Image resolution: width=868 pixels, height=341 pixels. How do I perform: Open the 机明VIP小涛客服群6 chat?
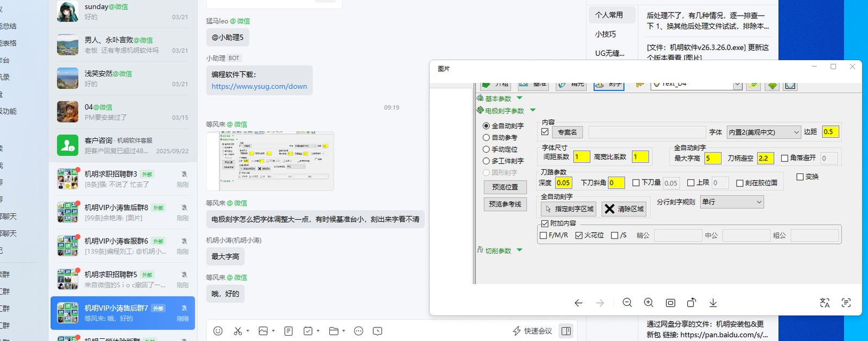pos(123,246)
